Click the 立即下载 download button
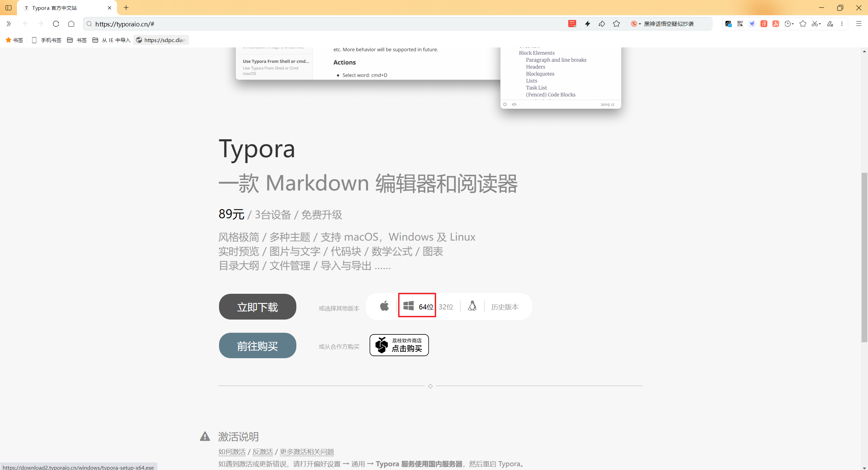Viewport: 868px width, 470px height. pos(257,307)
